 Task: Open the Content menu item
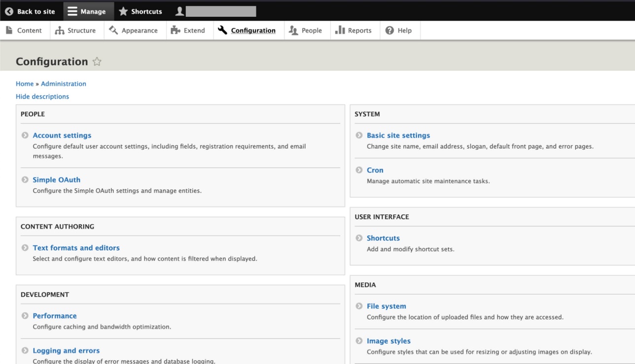coord(25,31)
